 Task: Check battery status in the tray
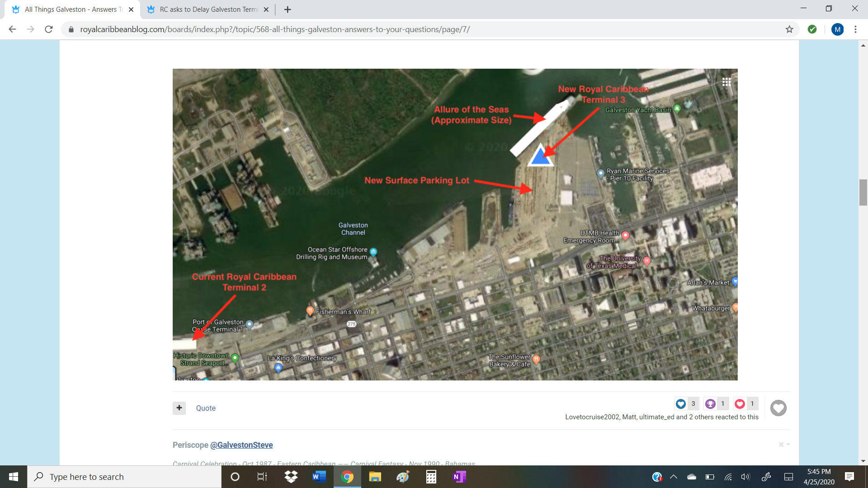point(710,477)
